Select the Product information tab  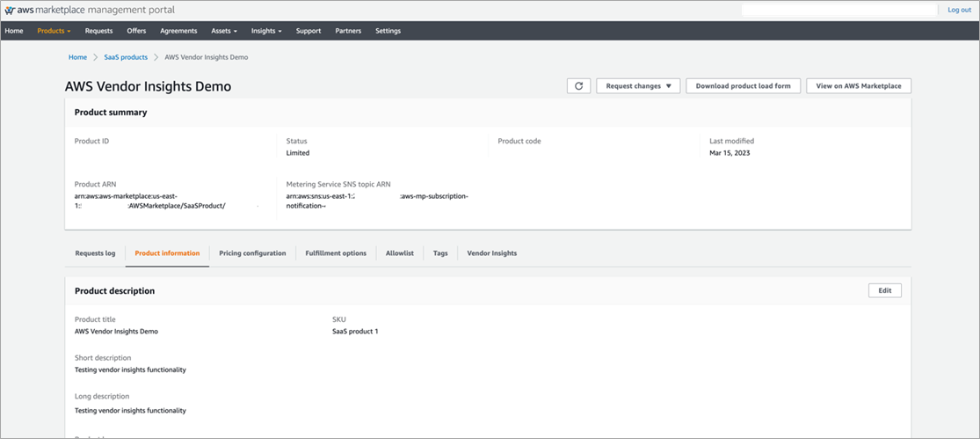(168, 253)
